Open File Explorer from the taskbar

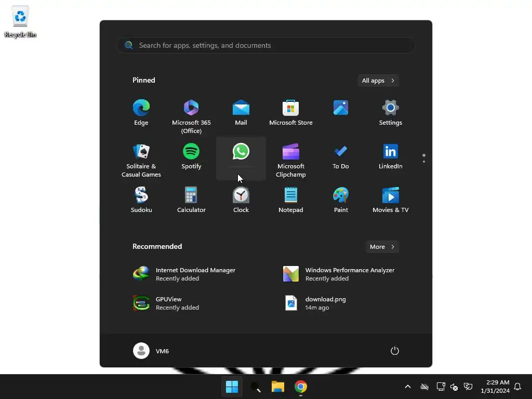tap(278, 387)
